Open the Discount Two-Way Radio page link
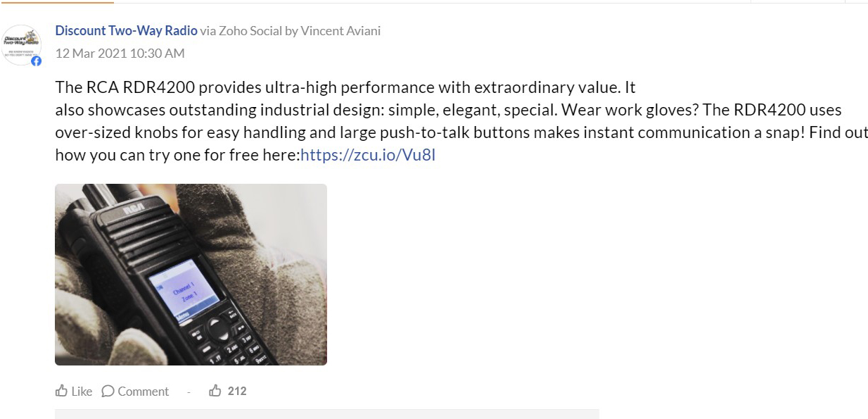 [x=126, y=31]
